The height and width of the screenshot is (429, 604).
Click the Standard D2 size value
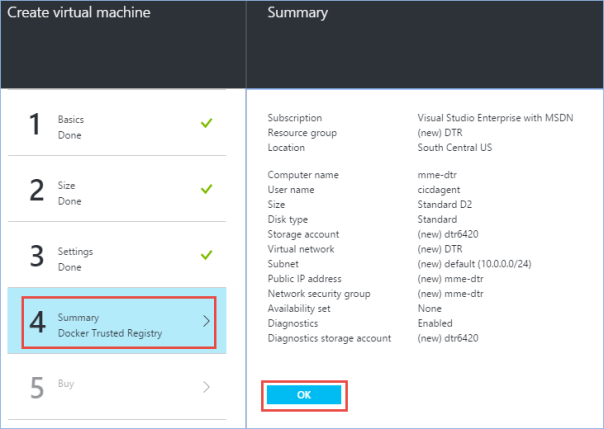pyautogui.click(x=443, y=205)
